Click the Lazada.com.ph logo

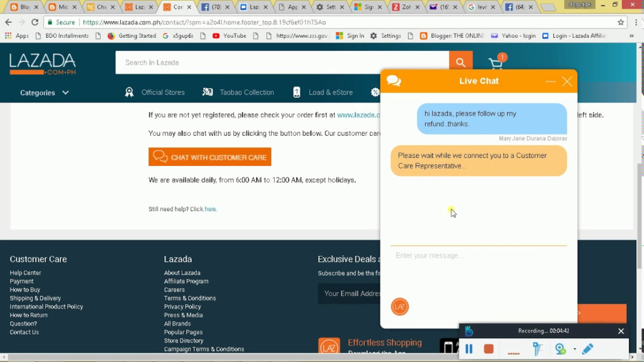pos(43,63)
